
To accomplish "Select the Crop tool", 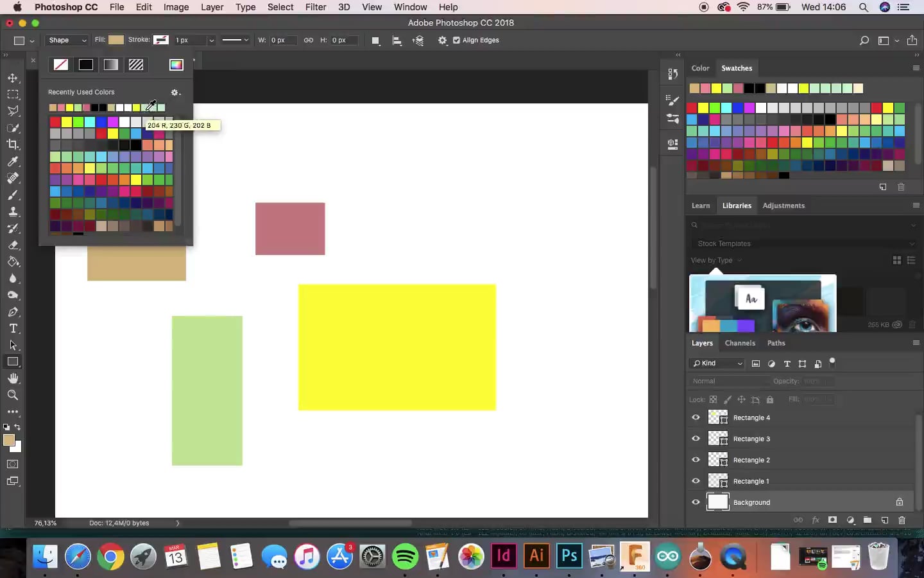I will (x=13, y=144).
